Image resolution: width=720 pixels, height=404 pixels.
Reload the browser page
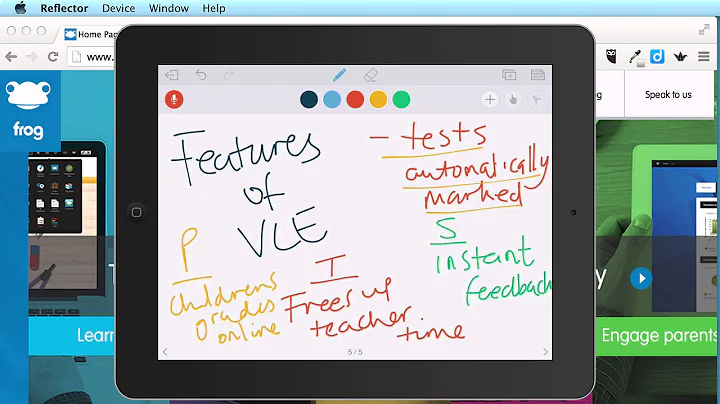pyautogui.click(x=53, y=57)
